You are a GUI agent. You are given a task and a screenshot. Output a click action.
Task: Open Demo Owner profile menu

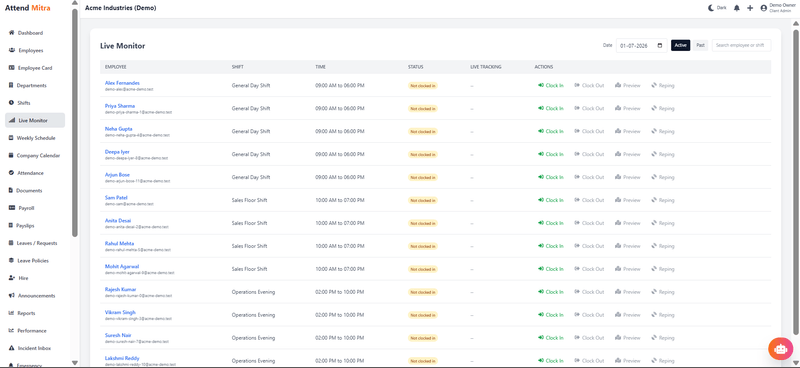point(778,8)
